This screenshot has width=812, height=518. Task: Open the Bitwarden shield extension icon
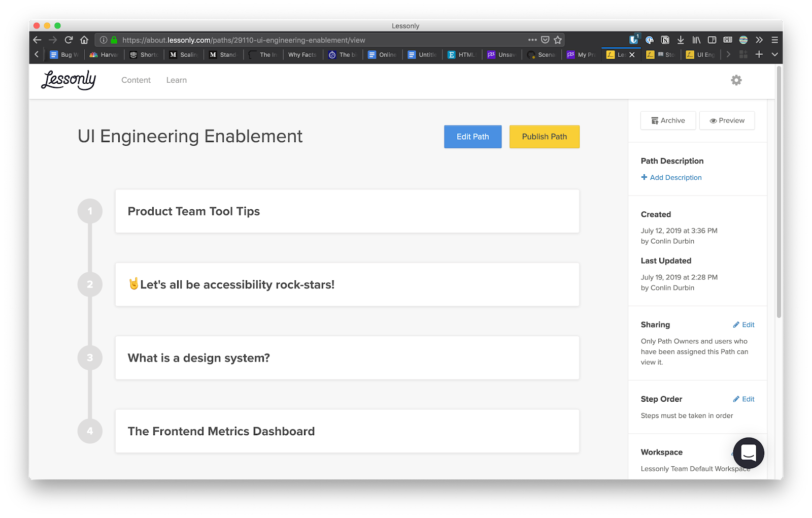pyautogui.click(x=634, y=40)
